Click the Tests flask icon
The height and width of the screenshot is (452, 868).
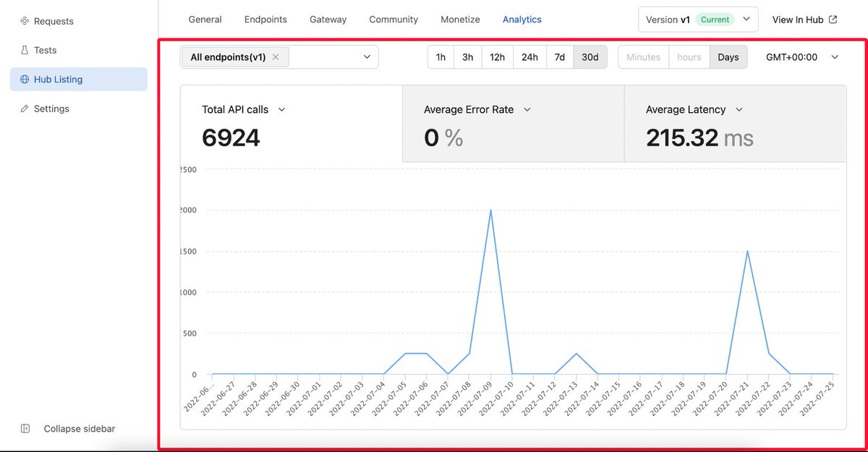coord(25,51)
